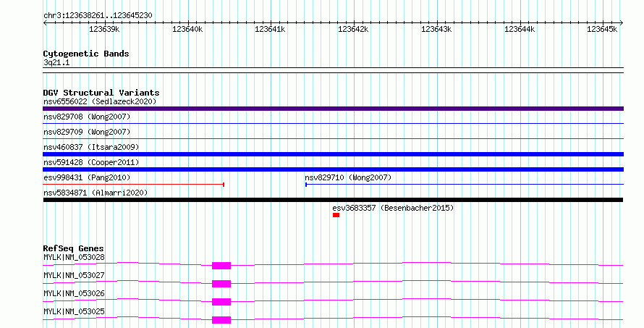Click the 123644k ruler tick label
The image size is (644, 328).
point(520,29)
